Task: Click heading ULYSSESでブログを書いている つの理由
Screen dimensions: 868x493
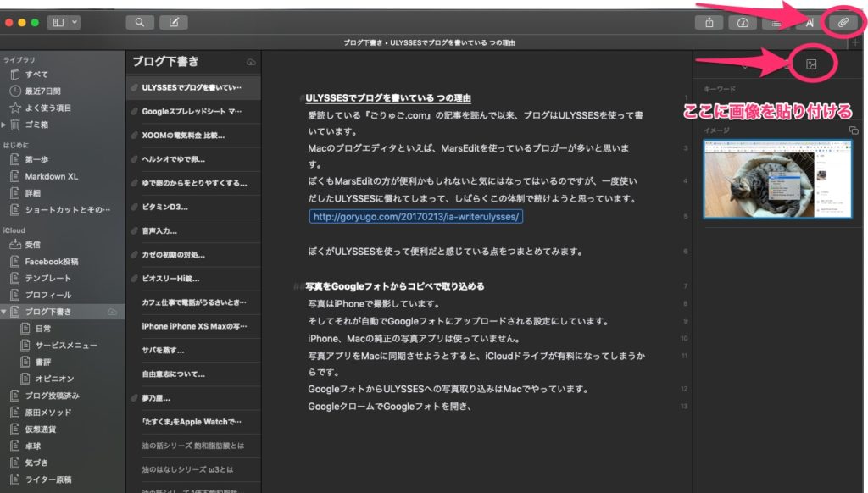Action: tap(388, 98)
